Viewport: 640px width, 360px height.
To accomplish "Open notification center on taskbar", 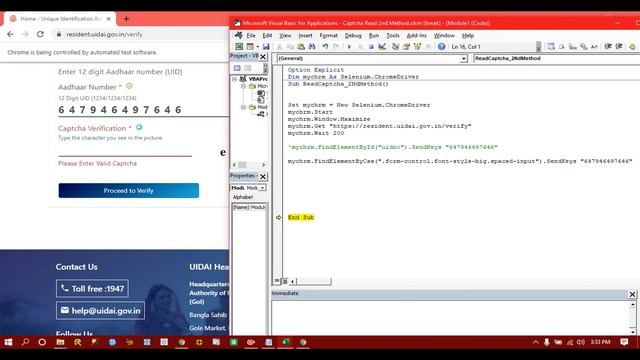I will click(624, 342).
